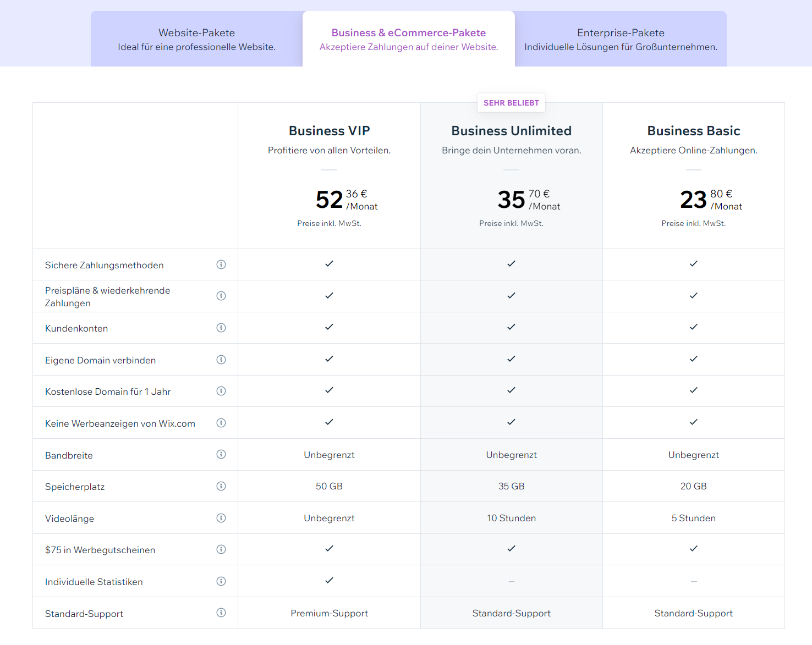The height and width of the screenshot is (645, 812).
Task: Click info icon next to $75 in Werbegutscheinen
Action: click(221, 549)
